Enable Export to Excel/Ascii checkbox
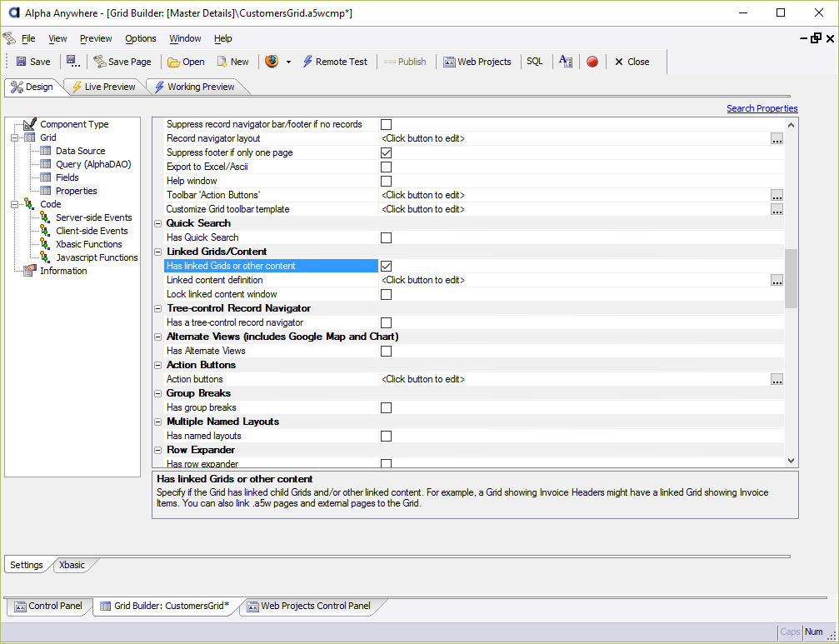The height and width of the screenshot is (644, 839). (x=386, y=167)
